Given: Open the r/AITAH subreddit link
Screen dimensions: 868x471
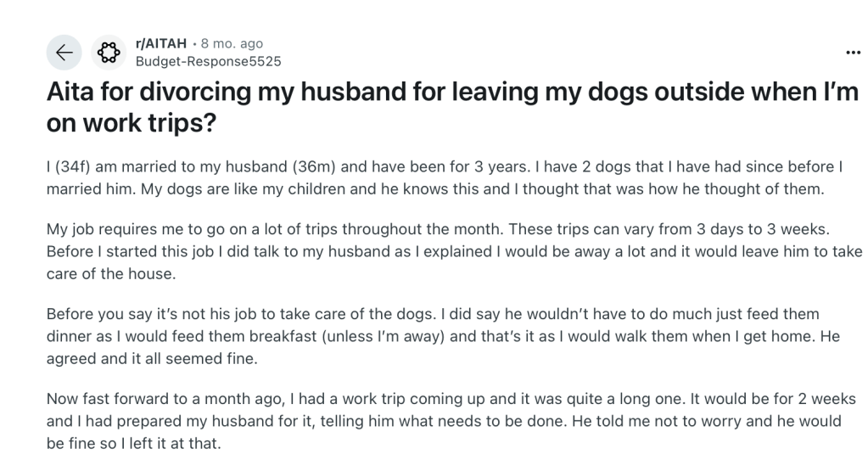Looking at the screenshot, I should coord(161,43).
